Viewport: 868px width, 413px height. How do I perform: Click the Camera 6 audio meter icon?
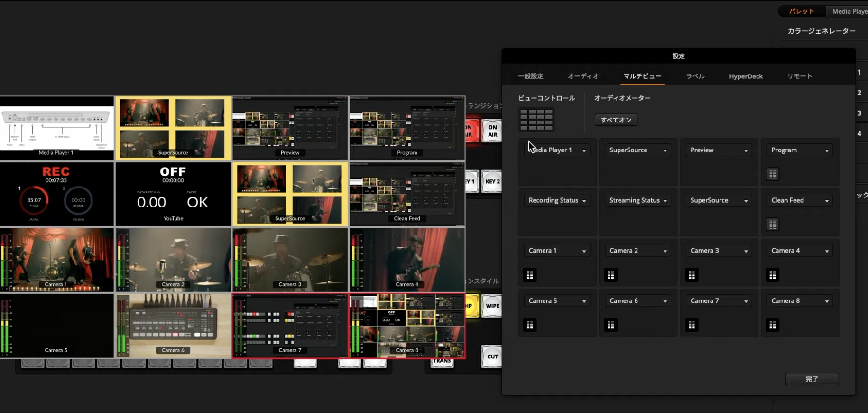610,325
